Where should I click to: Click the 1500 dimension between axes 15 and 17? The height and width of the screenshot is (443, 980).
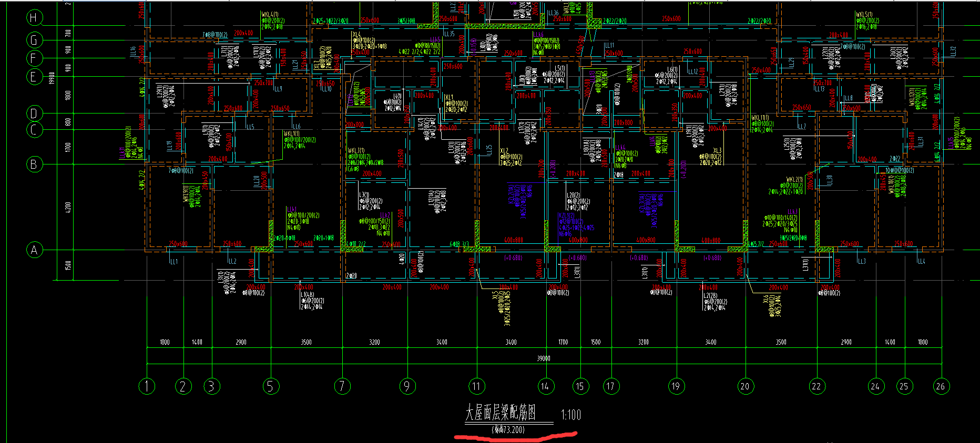click(596, 342)
